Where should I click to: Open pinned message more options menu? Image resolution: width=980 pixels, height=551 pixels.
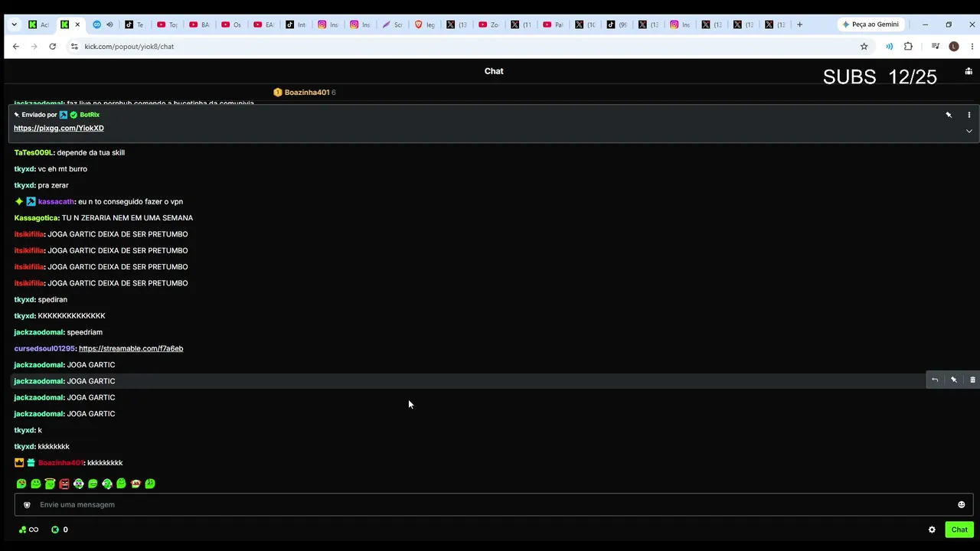pos(969,115)
